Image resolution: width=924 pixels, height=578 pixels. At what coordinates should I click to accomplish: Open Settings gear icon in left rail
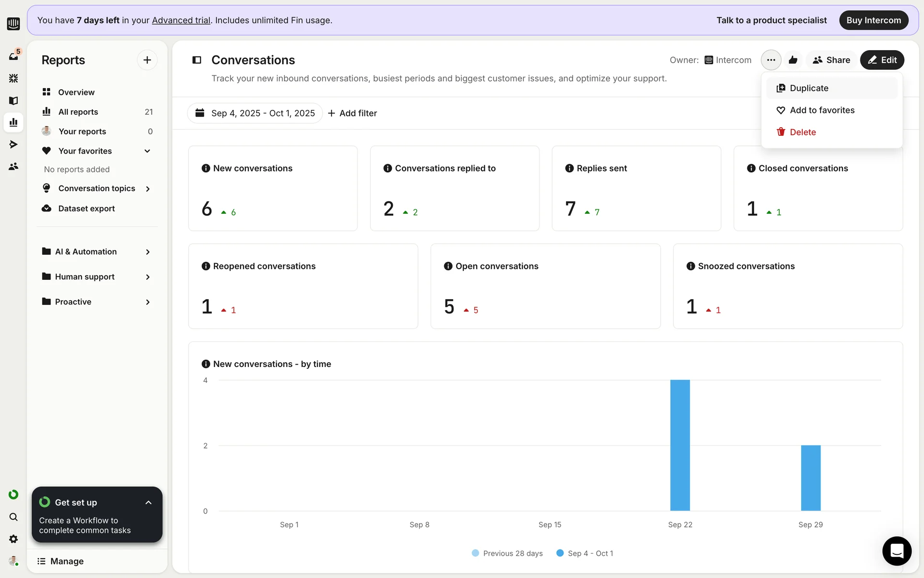pyautogui.click(x=13, y=539)
